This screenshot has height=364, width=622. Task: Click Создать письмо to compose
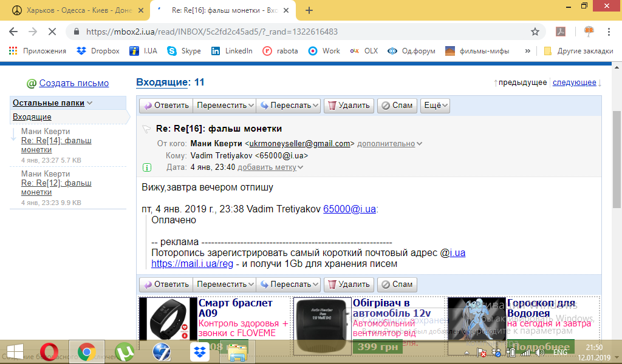pos(73,83)
